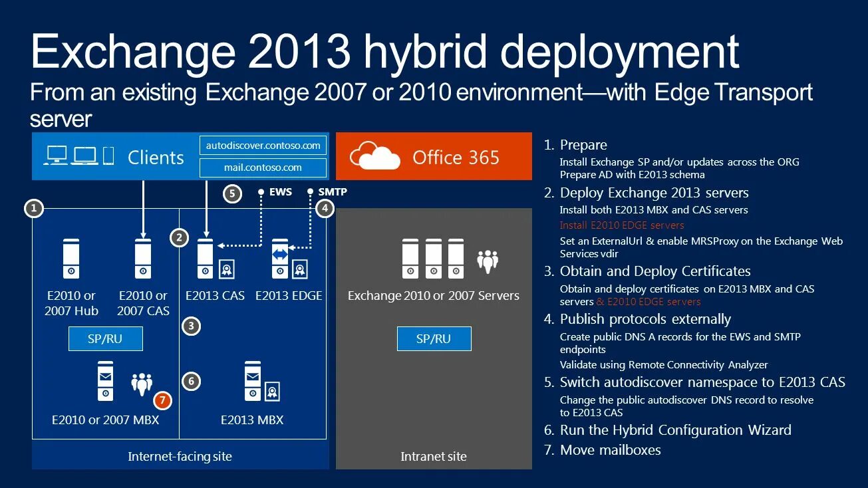The height and width of the screenshot is (488, 868).
Task: Click the 'E2010 or 2007 MBX' label
Action: (106, 420)
